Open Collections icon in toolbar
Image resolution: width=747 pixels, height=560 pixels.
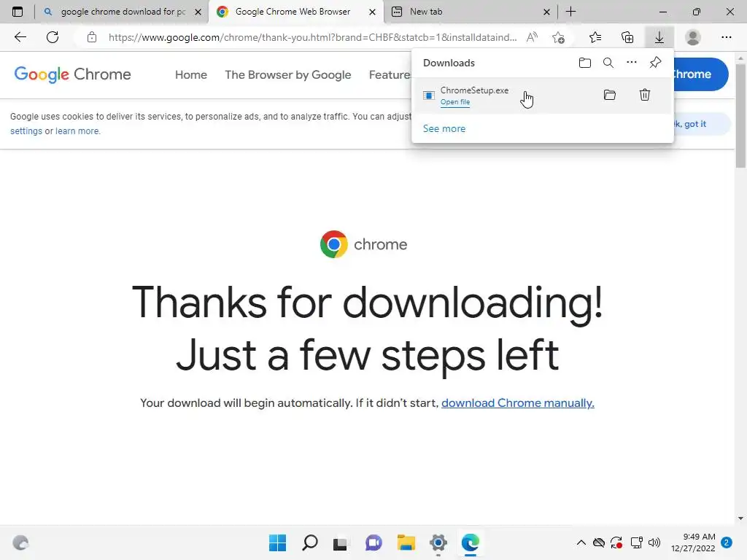[x=627, y=37]
